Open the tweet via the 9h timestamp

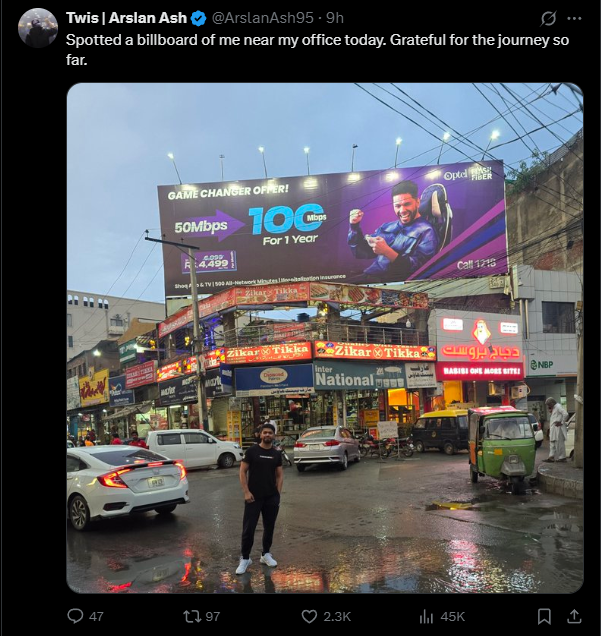[x=335, y=18]
